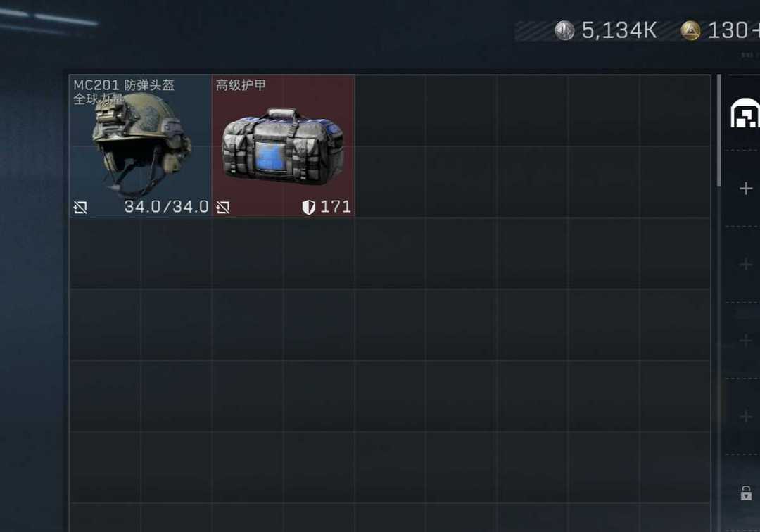Viewport: 760px width, 532px height.
Task: Click the gold triangle currency icon
Action: [x=690, y=30]
